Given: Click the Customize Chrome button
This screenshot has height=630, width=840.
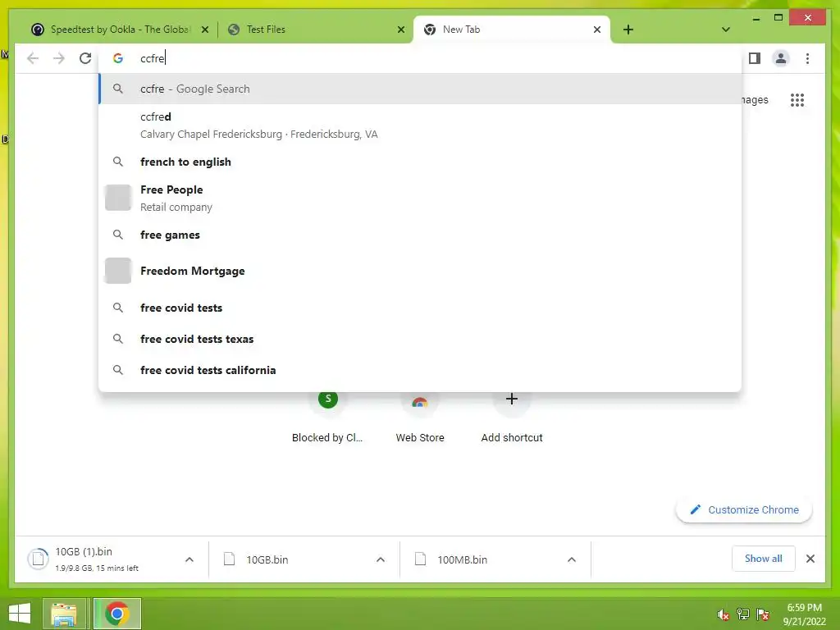Looking at the screenshot, I should point(744,509).
